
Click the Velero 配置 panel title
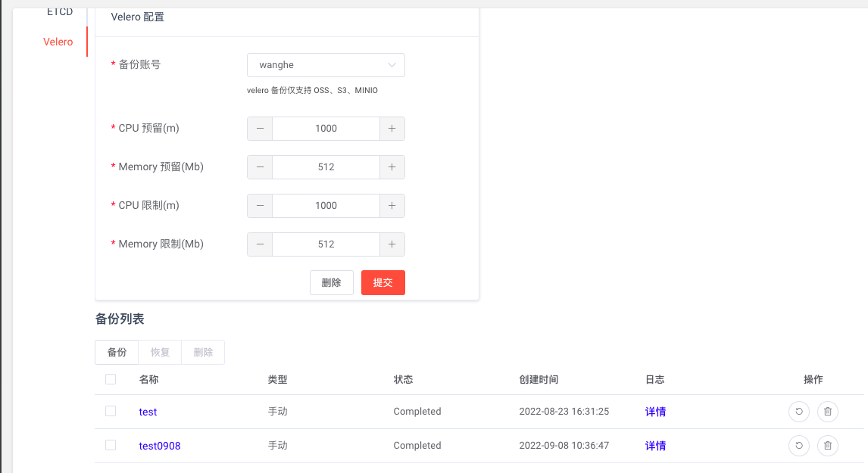click(137, 17)
